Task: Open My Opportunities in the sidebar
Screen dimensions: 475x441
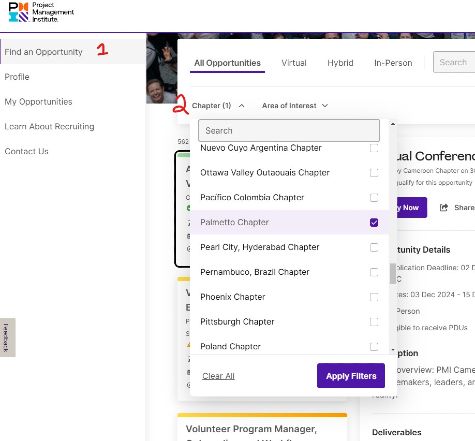Action: (38, 102)
